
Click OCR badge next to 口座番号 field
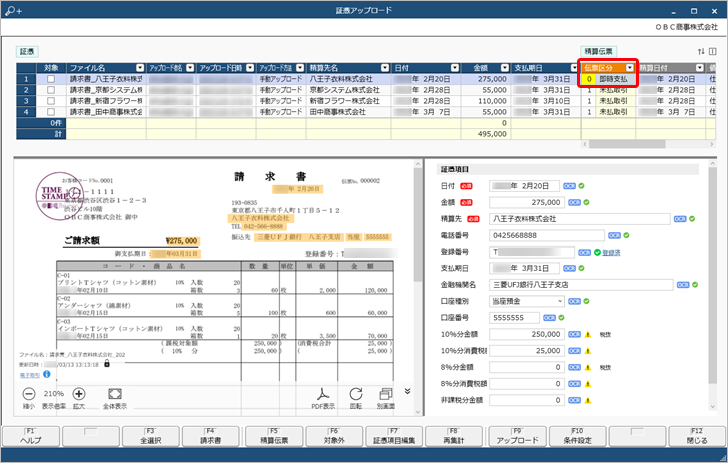click(x=549, y=318)
